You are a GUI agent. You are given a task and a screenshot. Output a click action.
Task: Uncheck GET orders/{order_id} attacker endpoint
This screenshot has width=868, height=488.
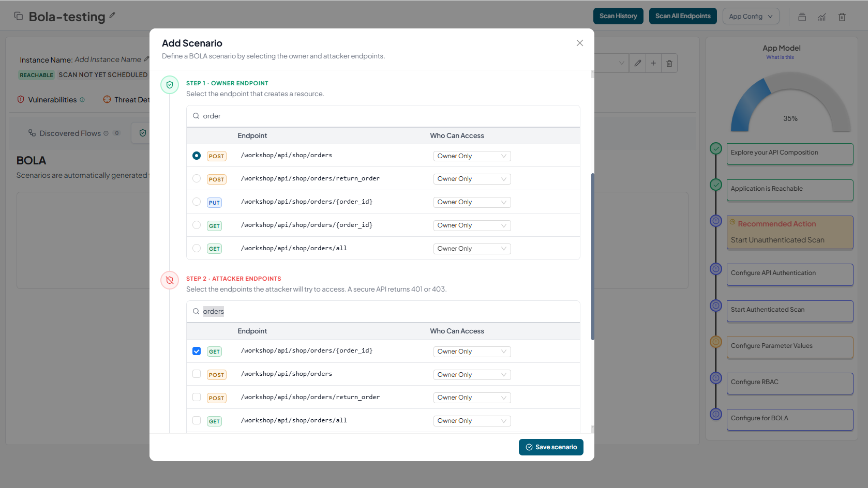click(197, 351)
